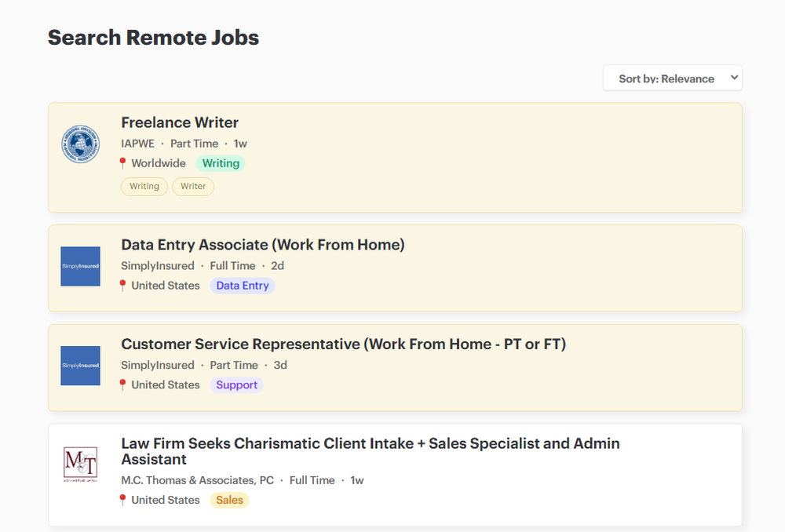The image size is (785, 532).
Task: Click location pin on Data Entry Associate listing
Action: [122, 286]
